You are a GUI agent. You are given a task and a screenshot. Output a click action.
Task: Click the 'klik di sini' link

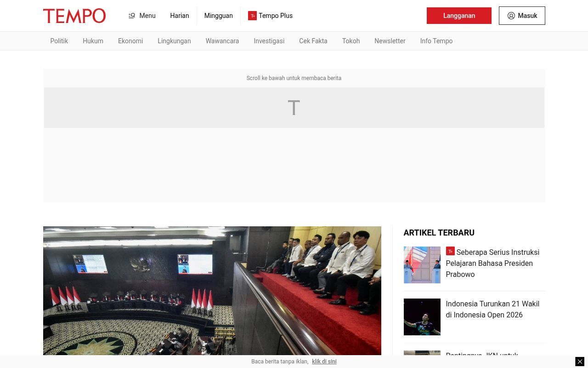[x=324, y=362]
